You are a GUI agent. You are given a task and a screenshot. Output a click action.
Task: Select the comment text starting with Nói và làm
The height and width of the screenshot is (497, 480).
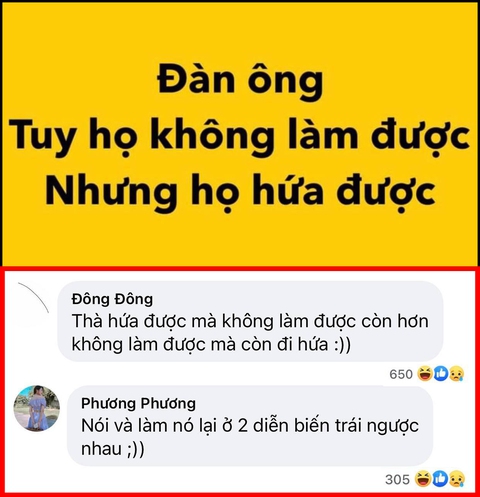tap(250, 437)
